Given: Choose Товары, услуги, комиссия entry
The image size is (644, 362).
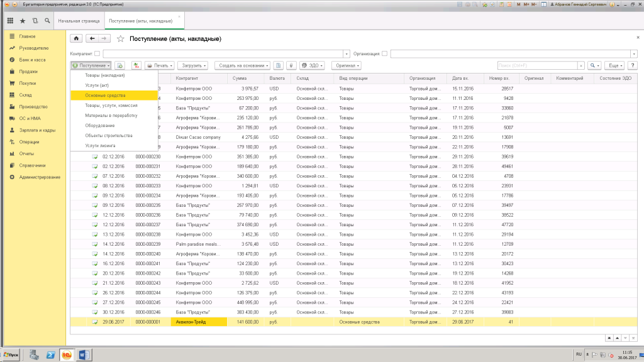Looking at the screenshot, I should click(x=114, y=106).
